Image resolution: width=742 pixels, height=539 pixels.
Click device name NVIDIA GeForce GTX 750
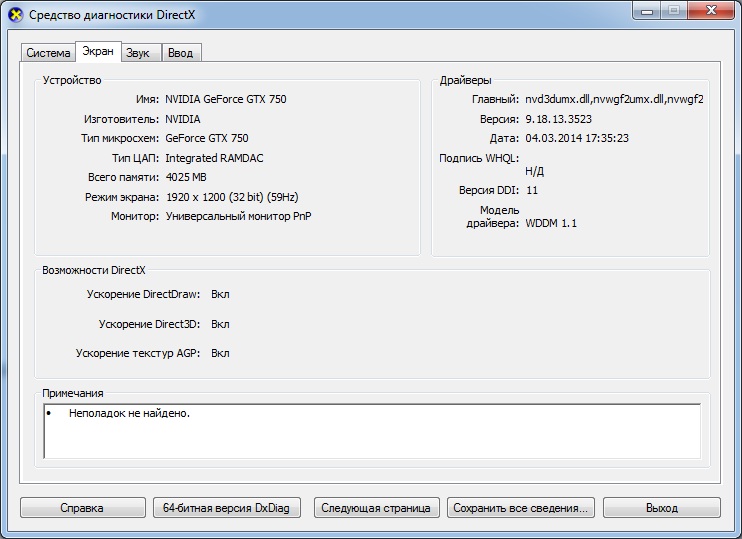click(226, 99)
